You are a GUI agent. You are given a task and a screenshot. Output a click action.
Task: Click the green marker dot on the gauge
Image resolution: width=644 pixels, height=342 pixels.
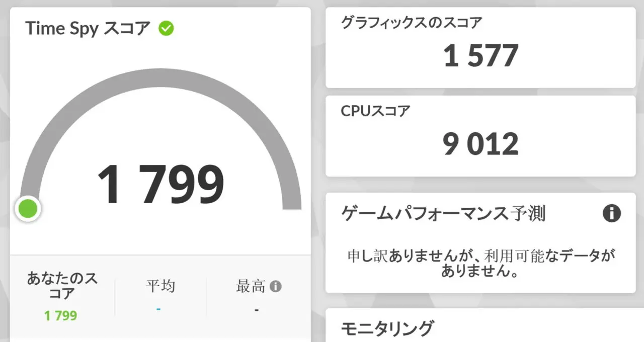pyautogui.click(x=28, y=209)
